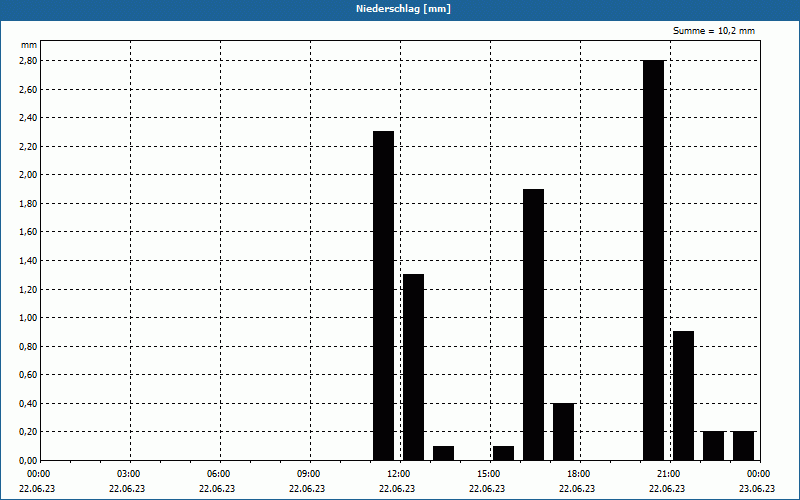Click the 0,40 y-axis label
Image resolution: width=800 pixels, height=500 pixels.
click(29, 404)
